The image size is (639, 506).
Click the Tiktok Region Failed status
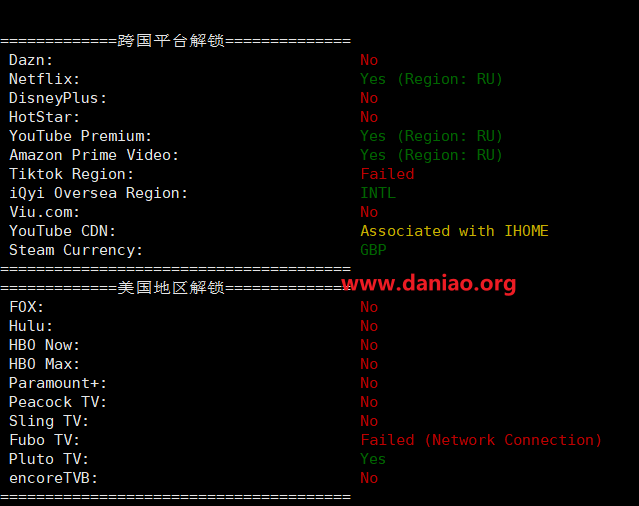coord(387,174)
